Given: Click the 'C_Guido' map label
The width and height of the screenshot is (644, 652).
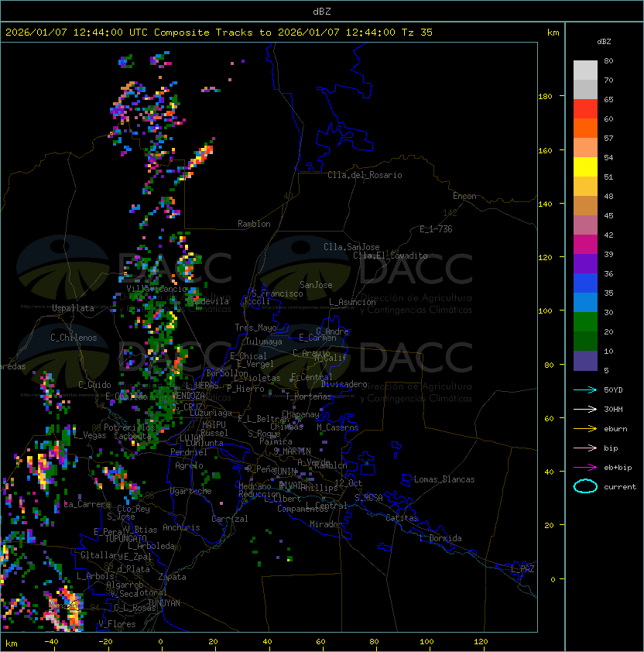Looking at the screenshot, I should click(94, 385).
